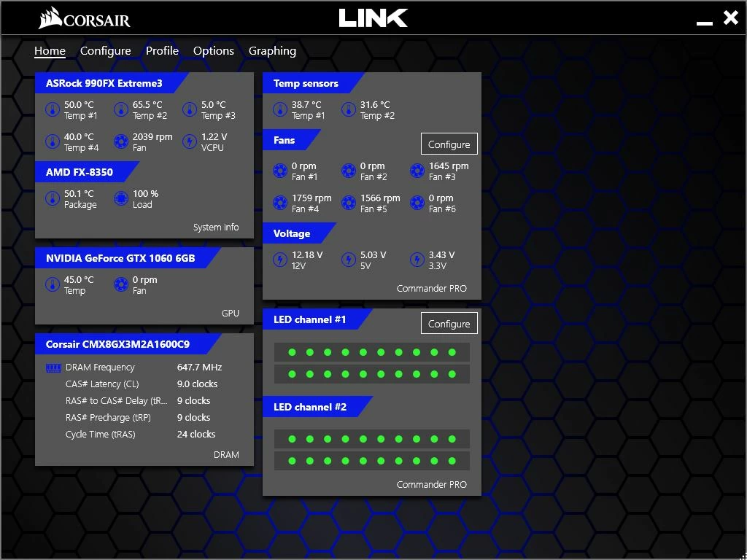Click the 1.22 V VCPU reading

point(214,136)
